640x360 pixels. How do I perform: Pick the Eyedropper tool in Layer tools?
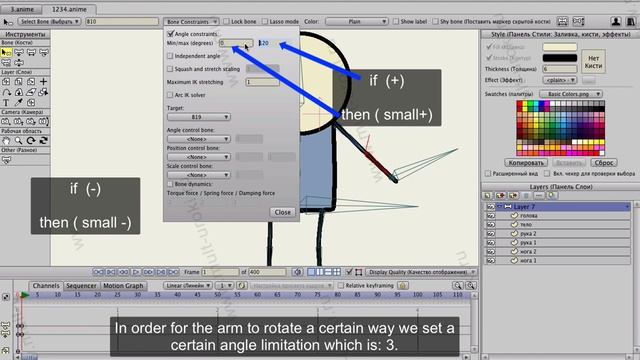click(19, 103)
